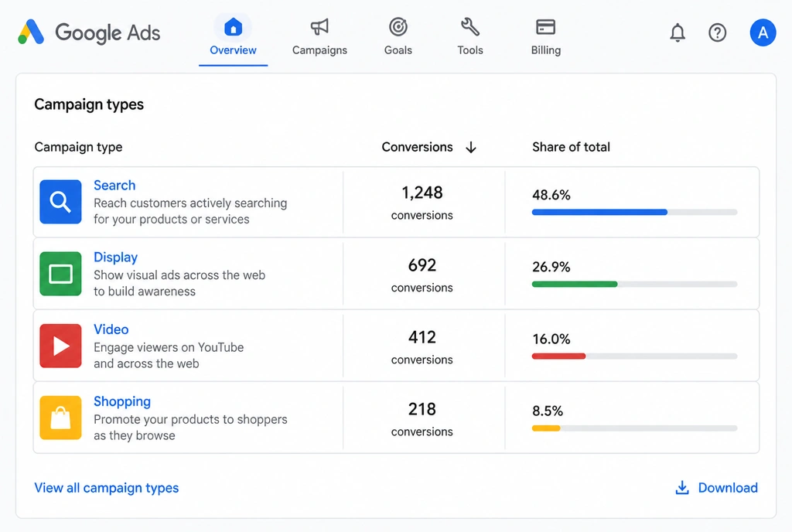Click the 48.6% share value
The image size is (792, 532).
(551, 195)
